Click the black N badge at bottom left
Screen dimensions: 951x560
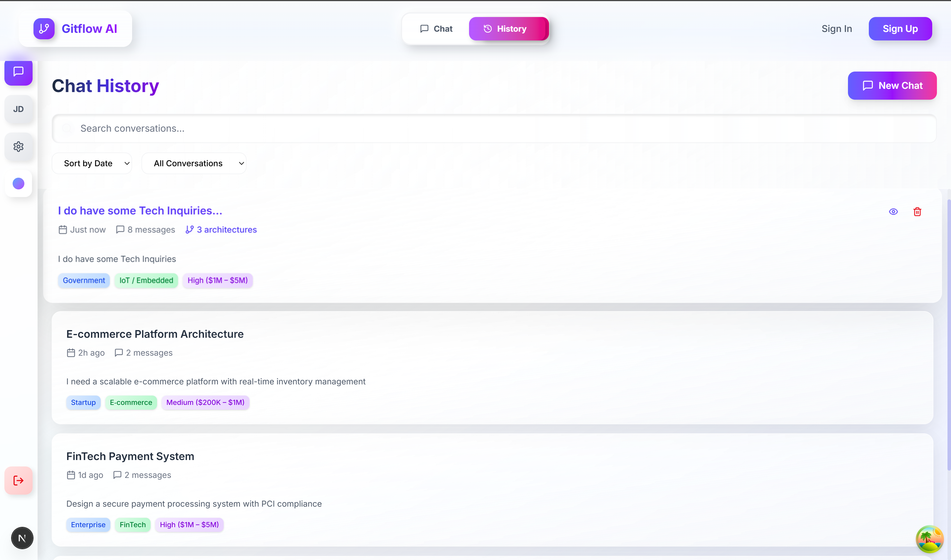[22, 538]
